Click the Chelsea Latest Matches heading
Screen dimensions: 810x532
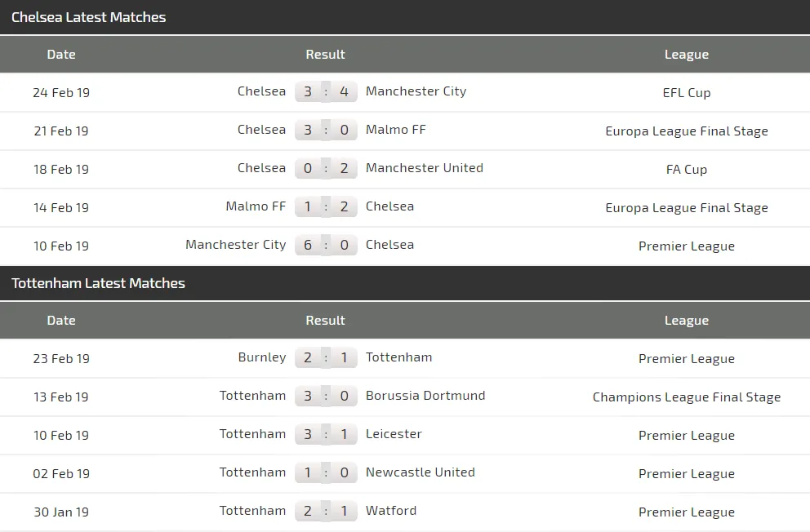point(89,17)
